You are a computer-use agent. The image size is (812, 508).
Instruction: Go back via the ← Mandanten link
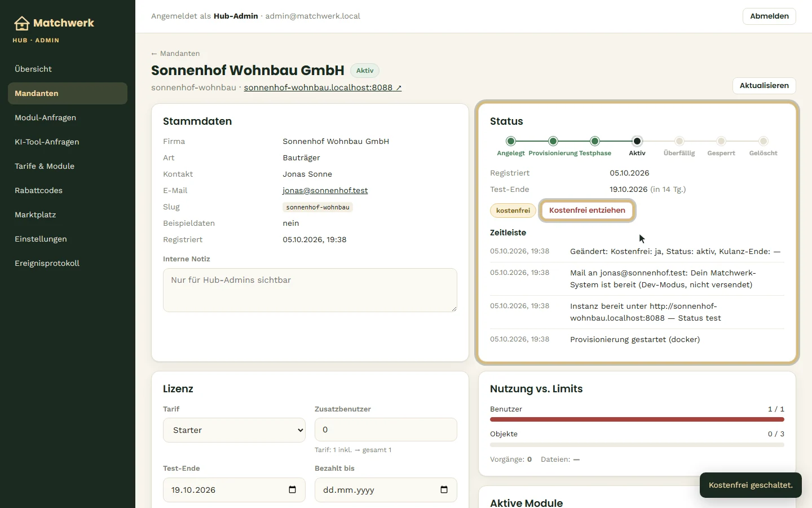175,54
